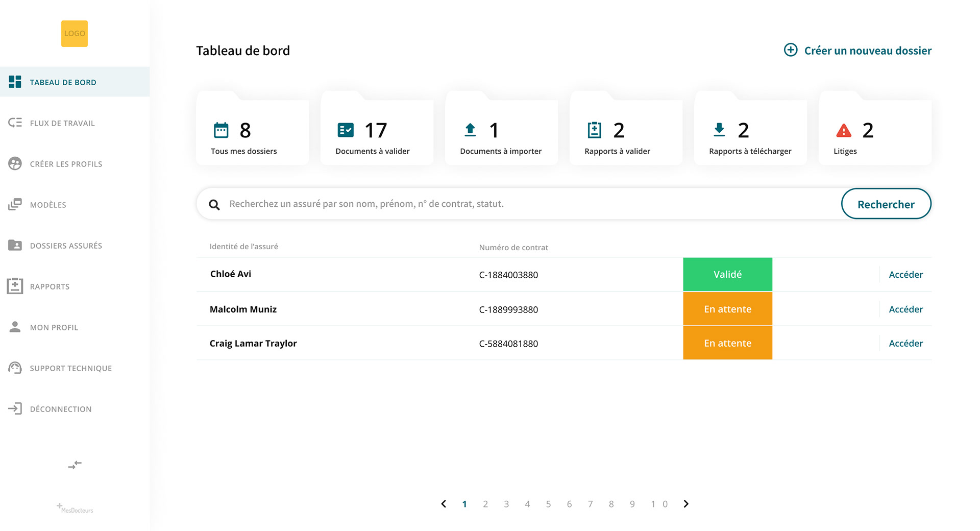980x531 pixels.
Task: Click the Rapports clipboard sidebar icon
Action: click(x=15, y=286)
